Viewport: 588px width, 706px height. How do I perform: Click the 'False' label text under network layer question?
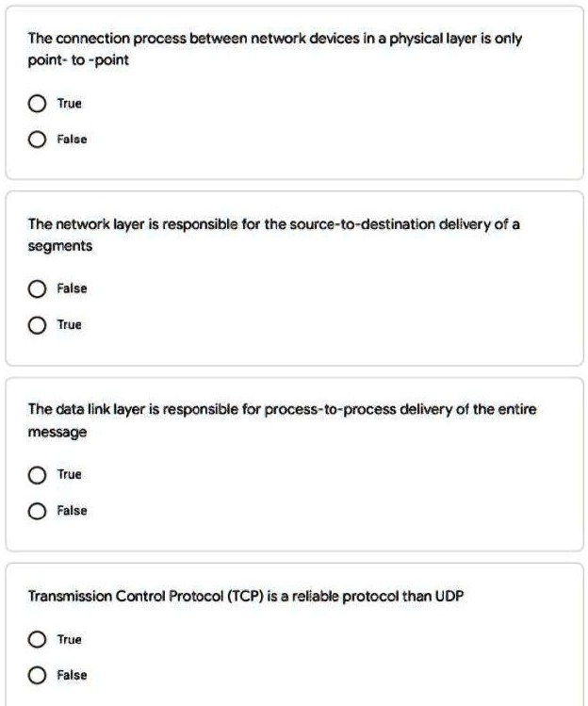tap(72, 288)
